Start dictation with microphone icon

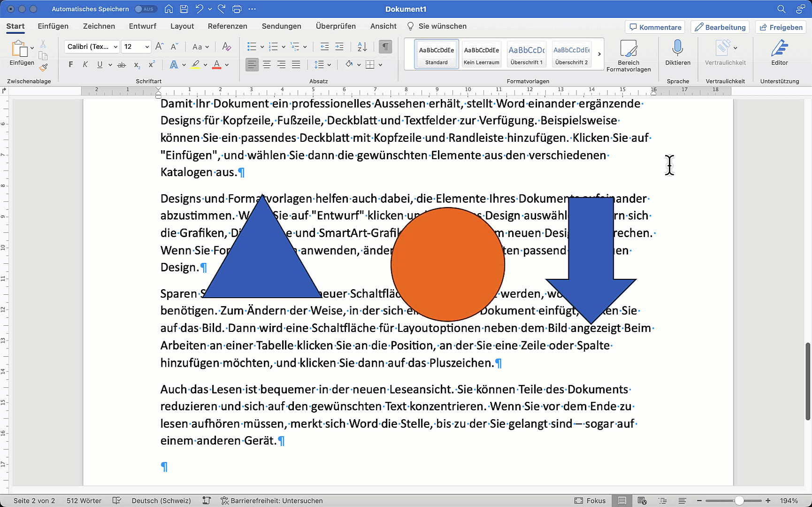coord(677,52)
